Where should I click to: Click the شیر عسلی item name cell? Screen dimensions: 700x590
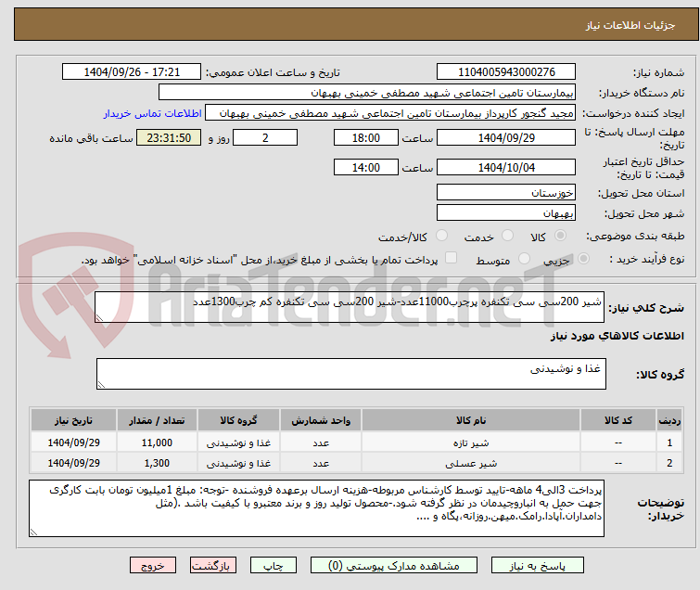471,463
